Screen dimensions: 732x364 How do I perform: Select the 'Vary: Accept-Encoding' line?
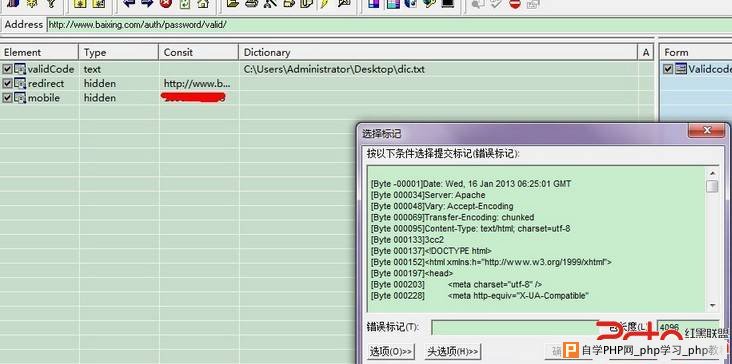pyautogui.click(x=442, y=206)
